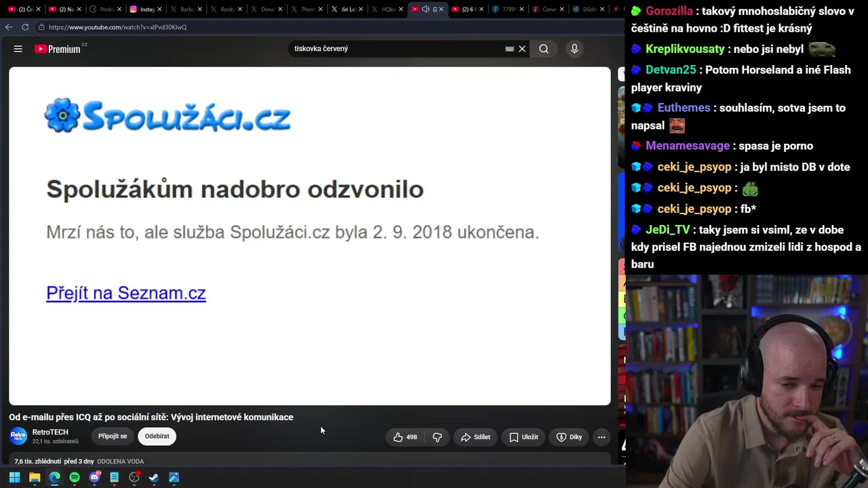Click the 'ODOLENA VODA' description tag
Image resolution: width=868 pixels, height=488 pixels.
[120, 462]
